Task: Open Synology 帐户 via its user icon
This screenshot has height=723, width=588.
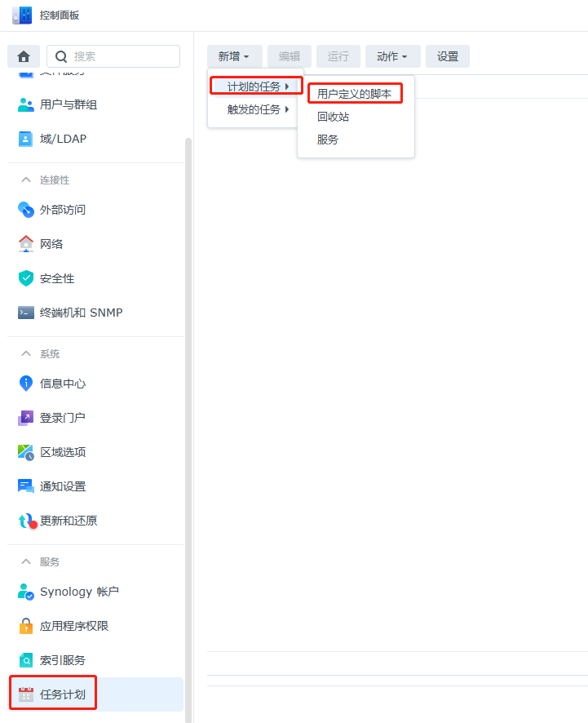Action: pyautogui.click(x=26, y=592)
